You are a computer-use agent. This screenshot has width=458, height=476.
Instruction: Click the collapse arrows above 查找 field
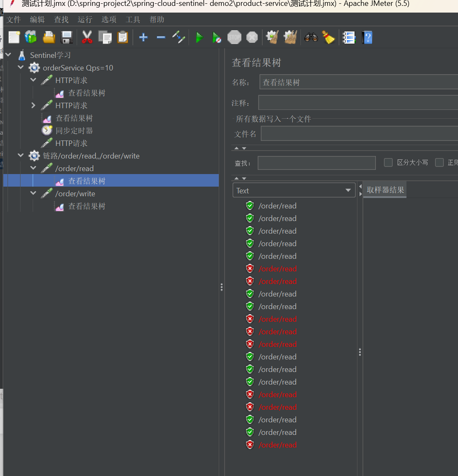[x=240, y=148]
